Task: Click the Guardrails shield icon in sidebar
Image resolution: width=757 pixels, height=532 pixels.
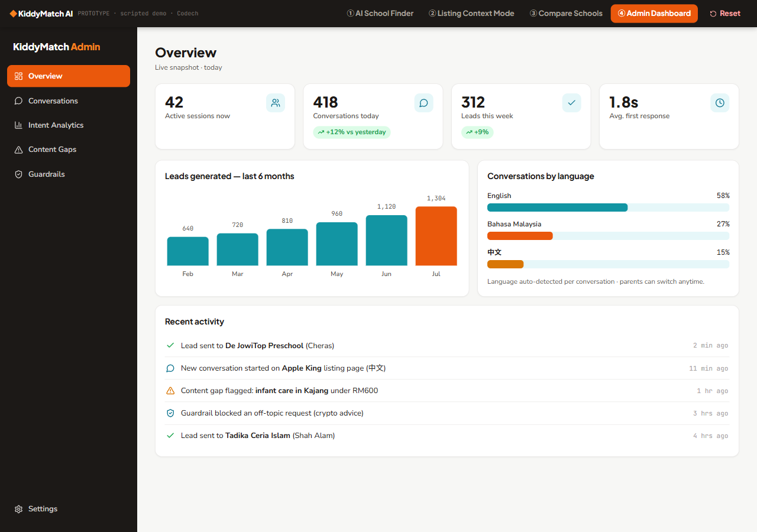Action: click(18, 174)
